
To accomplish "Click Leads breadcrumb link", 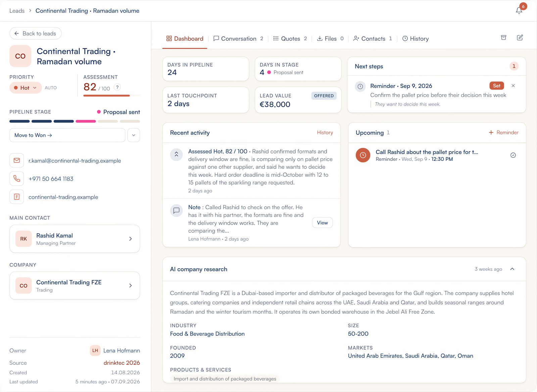I will tap(17, 11).
